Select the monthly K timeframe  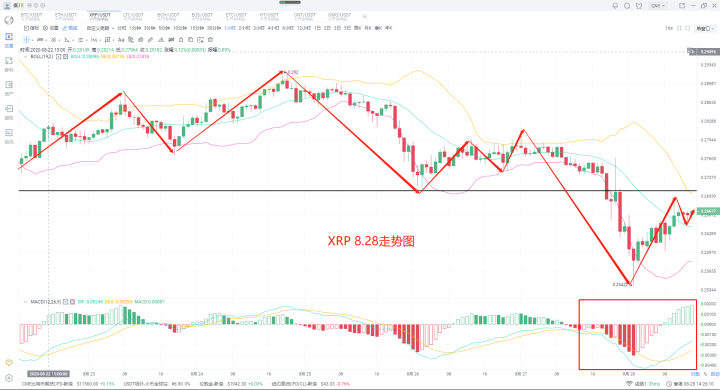(x=368, y=28)
